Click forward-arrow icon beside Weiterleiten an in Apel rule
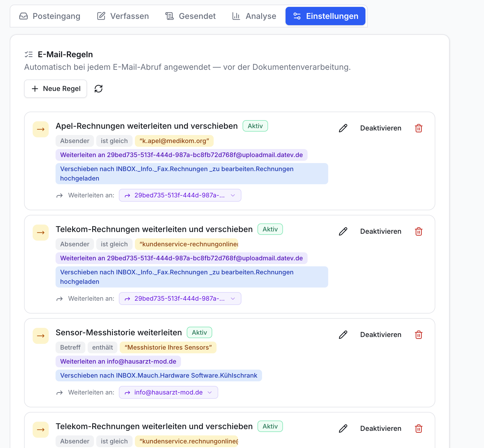 (60, 196)
